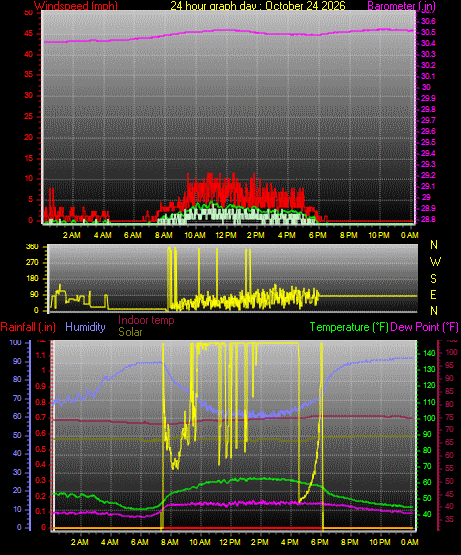Click "15" on the windspeed axis
461x555 pixels.
point(29,158)
